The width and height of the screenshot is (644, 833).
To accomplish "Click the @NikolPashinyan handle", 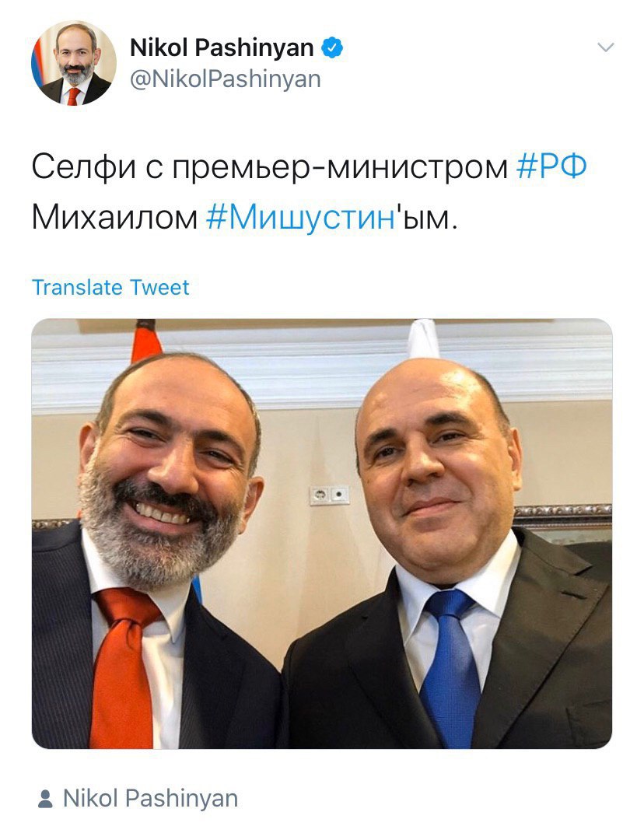I will (x=226, y=79).
